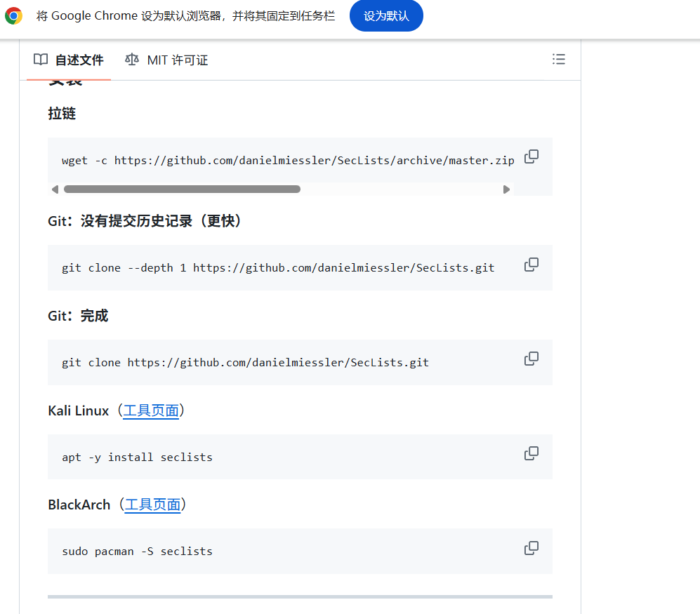Click the Kali Linux heading text

pyautogui.click(x=79, y=411)
